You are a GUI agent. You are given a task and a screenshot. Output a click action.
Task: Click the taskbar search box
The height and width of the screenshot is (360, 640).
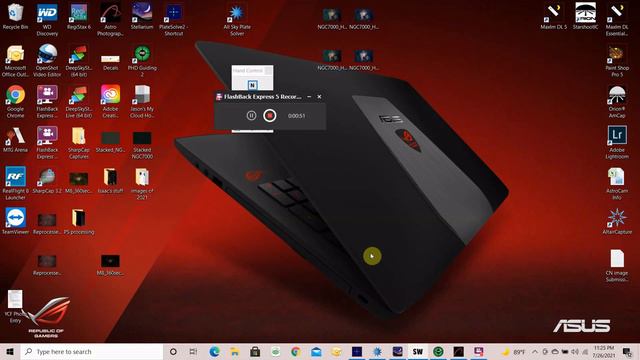pos(92,351)
